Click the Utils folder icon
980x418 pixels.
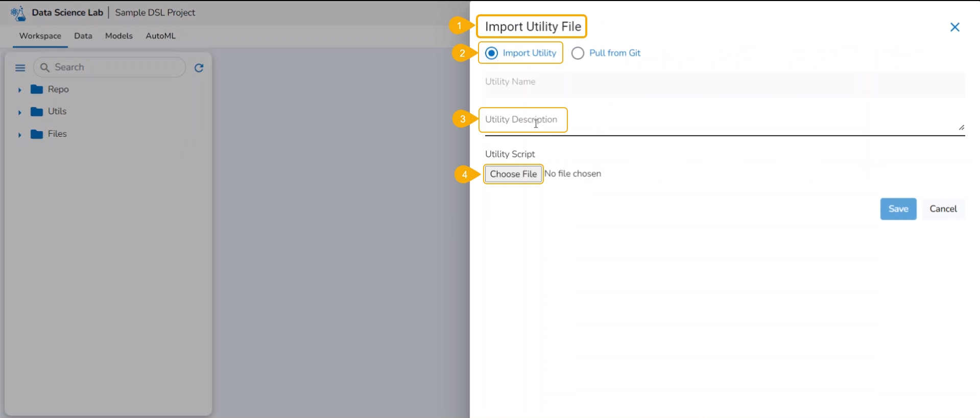(x=37, y=111)
